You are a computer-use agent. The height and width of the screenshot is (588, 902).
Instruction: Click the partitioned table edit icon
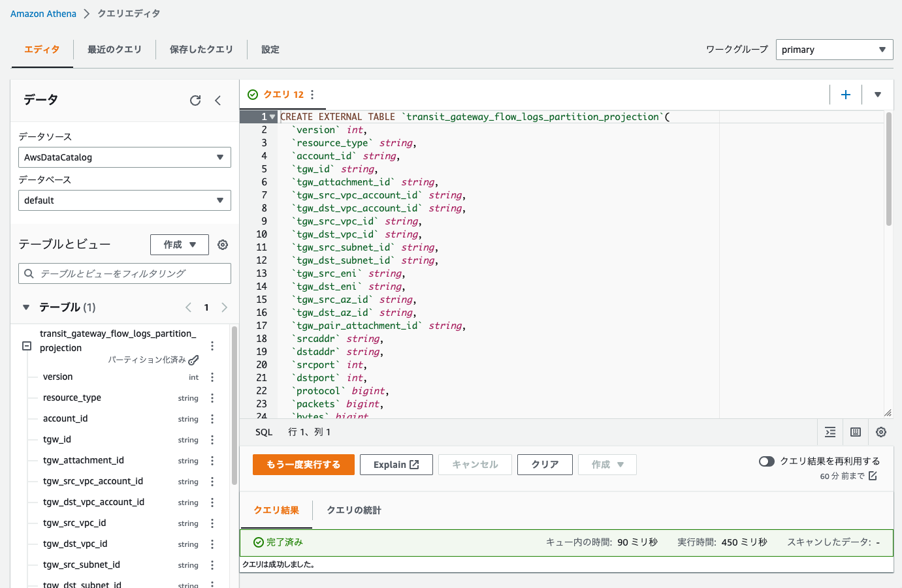point(193,360)
